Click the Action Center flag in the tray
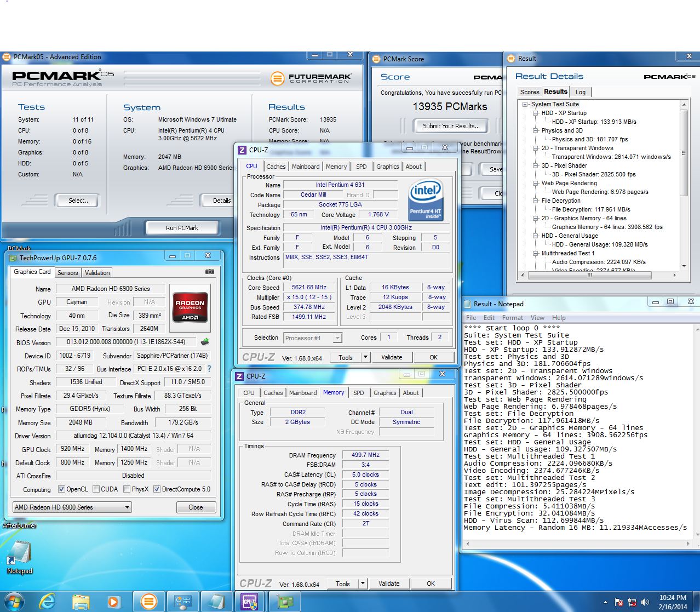 click(x=619, y=603)
